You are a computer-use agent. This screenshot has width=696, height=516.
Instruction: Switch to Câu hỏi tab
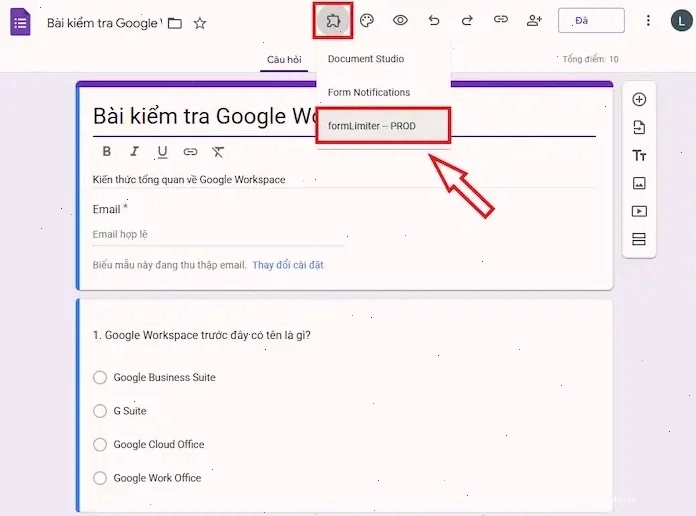pos(284,60)
